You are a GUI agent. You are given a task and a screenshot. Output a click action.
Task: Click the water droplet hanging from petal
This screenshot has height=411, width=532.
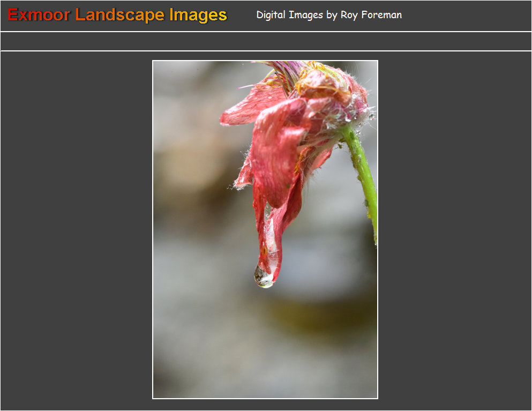click(x=263, y=277)
